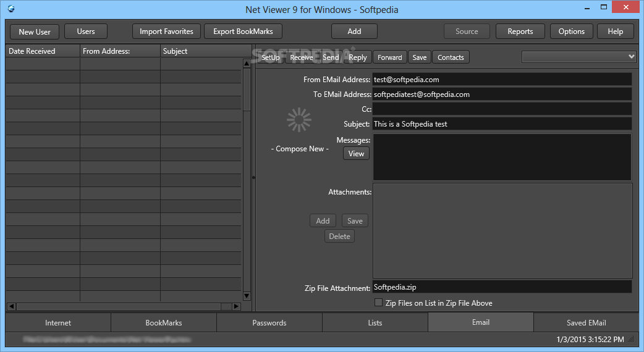Click the Zip File Attachment field

click(502, 287)
